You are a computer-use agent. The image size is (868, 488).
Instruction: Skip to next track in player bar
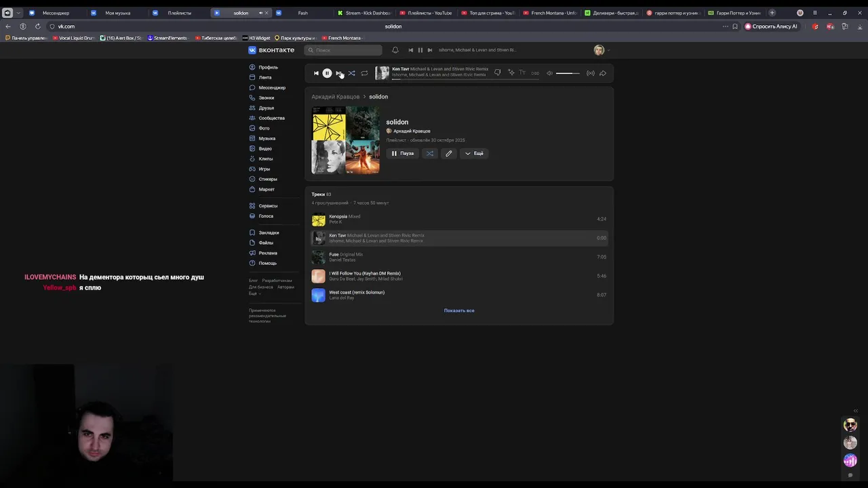coord(338,73)
